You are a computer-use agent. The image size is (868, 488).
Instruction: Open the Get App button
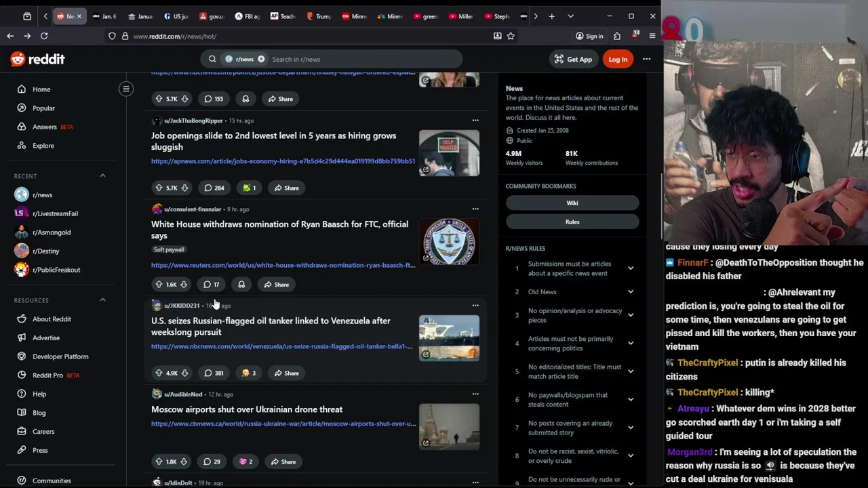click(573, 59)
